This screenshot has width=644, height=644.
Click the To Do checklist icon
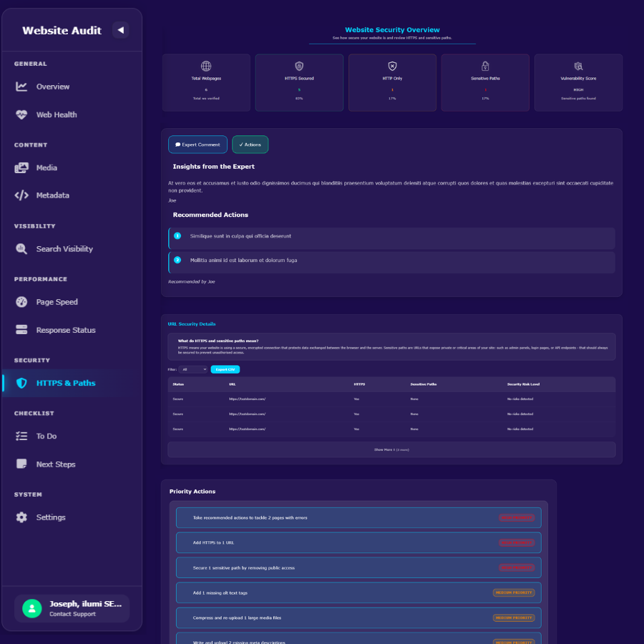click(x=22, y=436)
